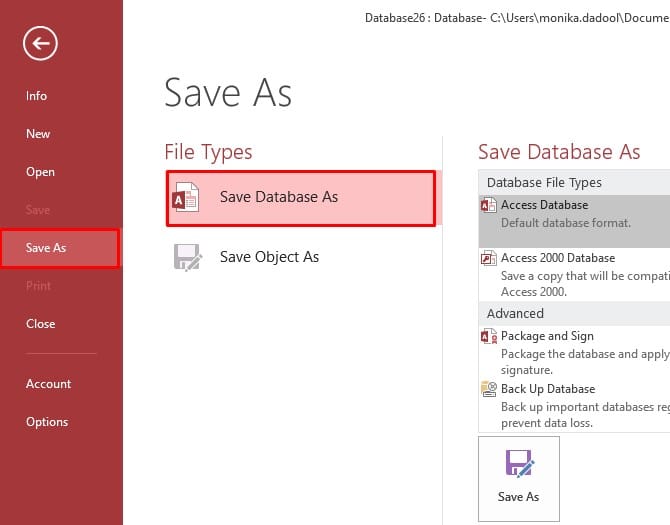Pick the Package and Sign label text
Image resolution: width=670 pixels, height=525 pixels.
[547, 336]
